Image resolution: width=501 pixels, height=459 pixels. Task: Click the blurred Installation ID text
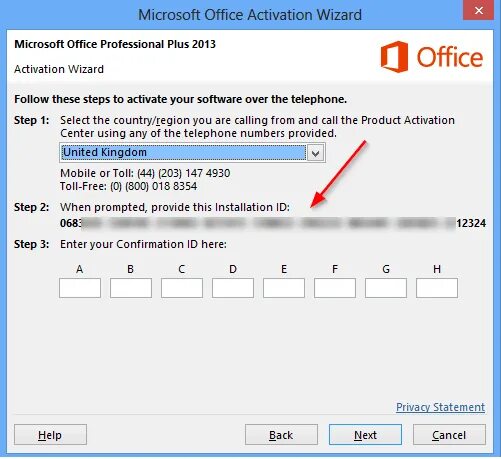268,223
